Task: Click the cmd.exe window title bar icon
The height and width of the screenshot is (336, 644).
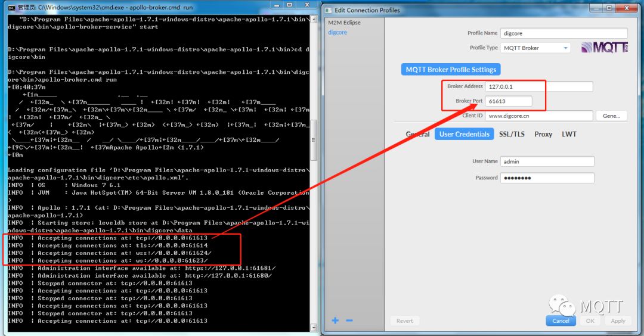Action: (11, 7)
